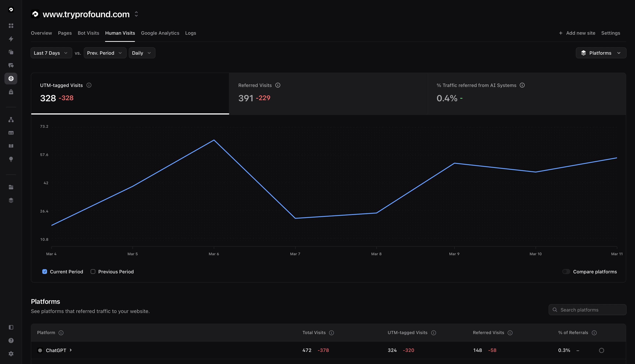Open the settings gear at sidebar bottom

tap(11, 354)
